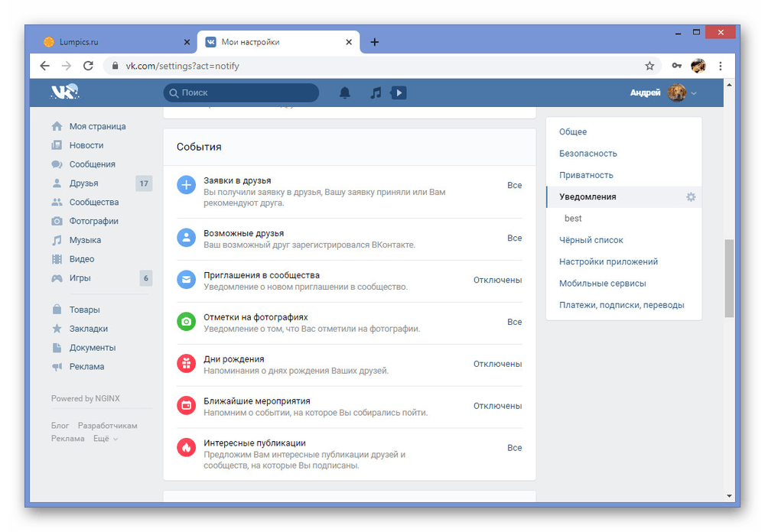Change Ближайшие мероприятия 'Отключены' setting

coord(498,406)
